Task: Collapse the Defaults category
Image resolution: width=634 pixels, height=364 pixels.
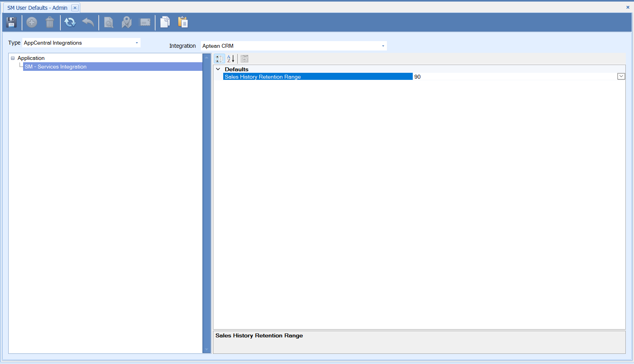Action: pyautogui.click(x=218, y=69)
